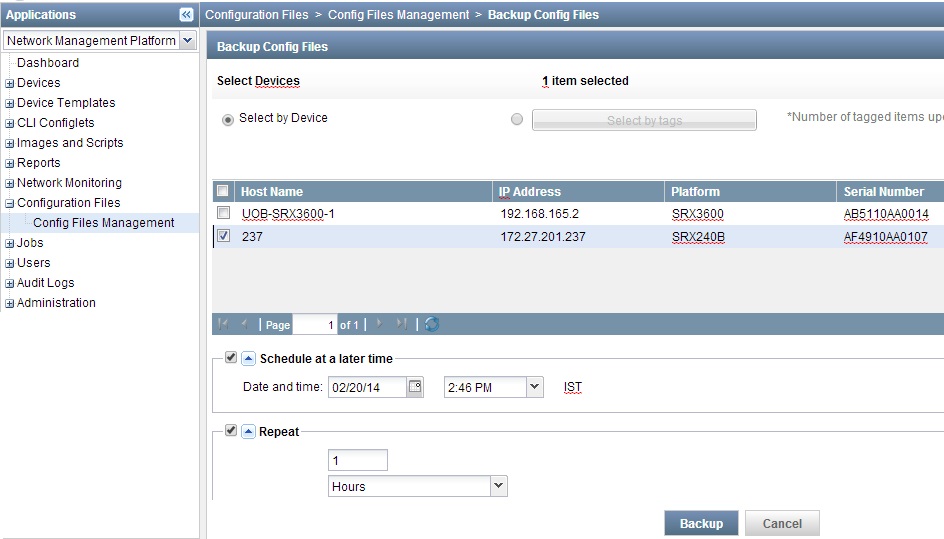The width and height of the screenshot is (944, 539).
Task: Go to first page of device table
Action: click(x=223, y=324)
